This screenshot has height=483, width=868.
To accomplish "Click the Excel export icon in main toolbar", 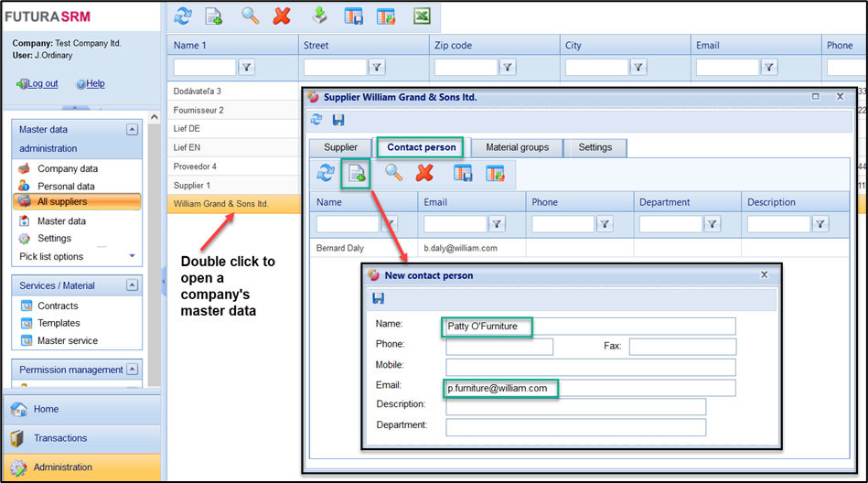I will tap(422, 16).
